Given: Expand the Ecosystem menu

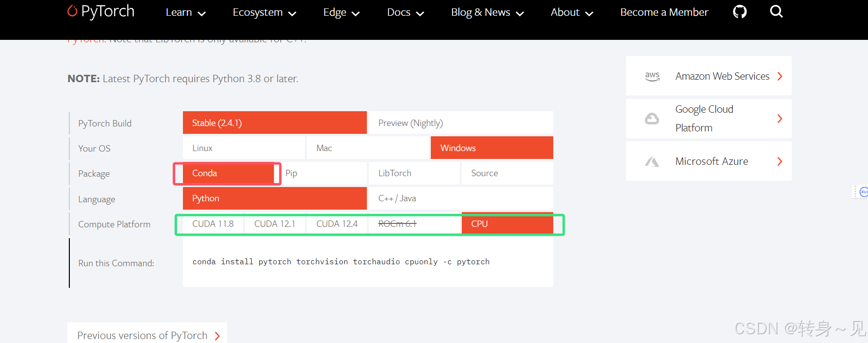Looking at the screenshot, I should click(265, 12).
